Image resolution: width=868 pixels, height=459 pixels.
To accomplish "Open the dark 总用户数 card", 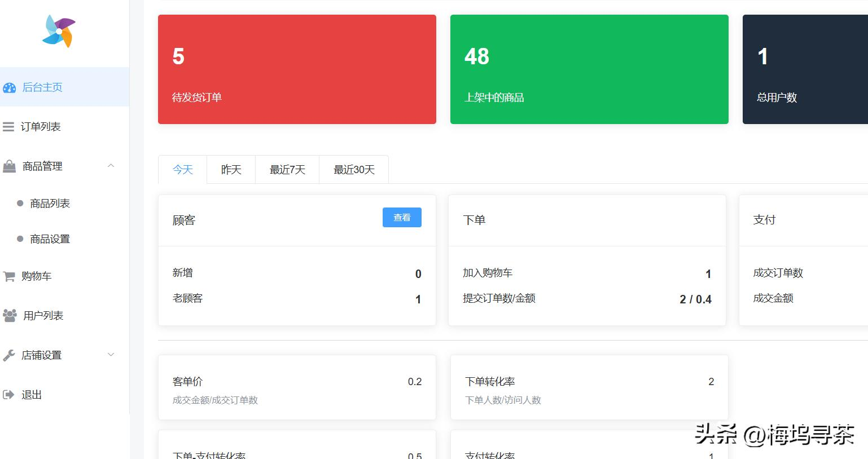I will tap(805, 69).
